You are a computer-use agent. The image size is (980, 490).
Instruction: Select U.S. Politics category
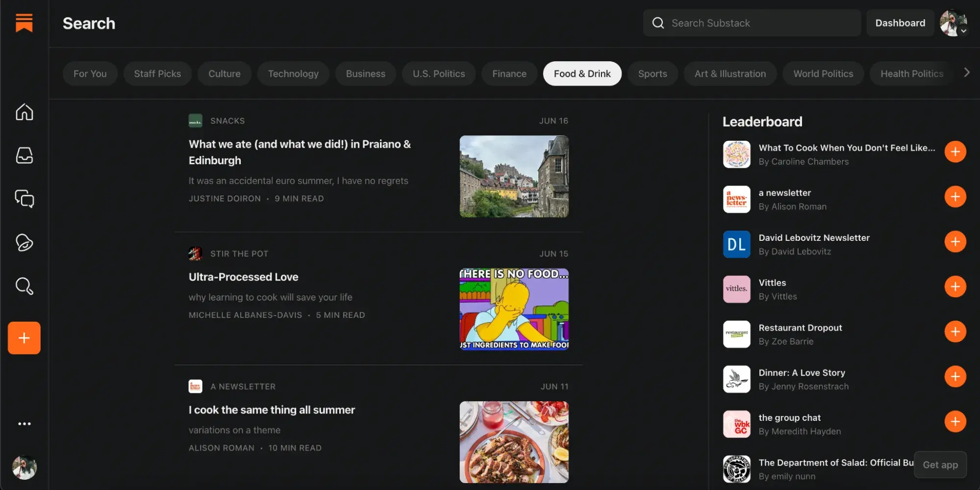coord(439,74)
